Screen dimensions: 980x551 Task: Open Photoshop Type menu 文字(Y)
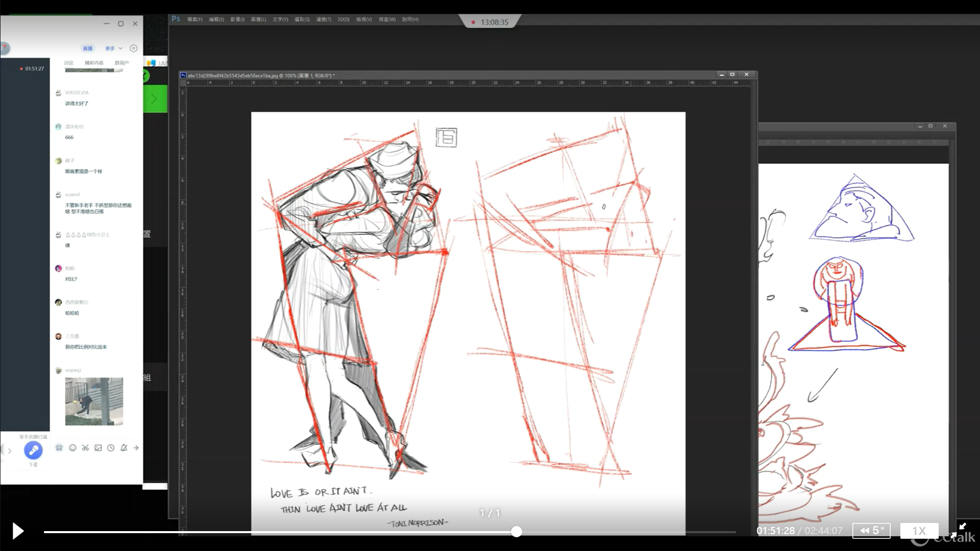(x=280, y=19)
